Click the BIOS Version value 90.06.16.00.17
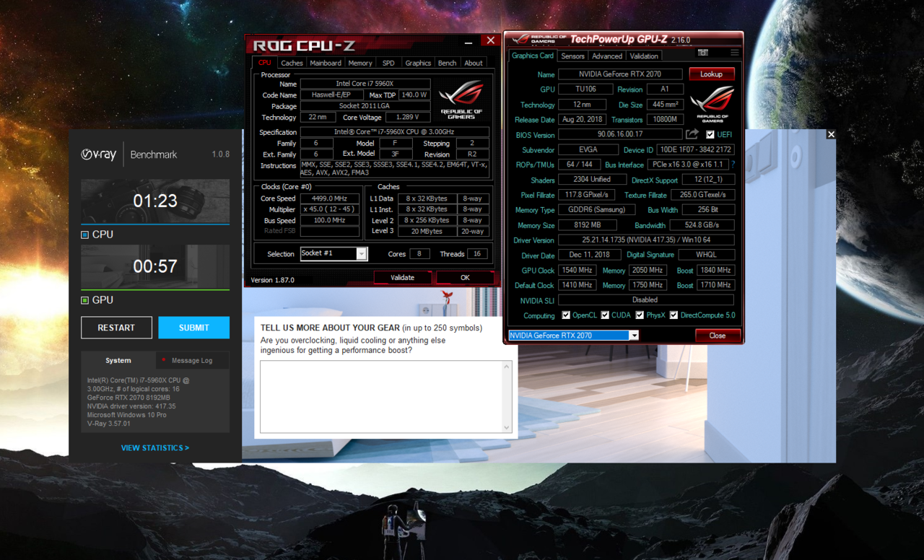 click(620, 134)
